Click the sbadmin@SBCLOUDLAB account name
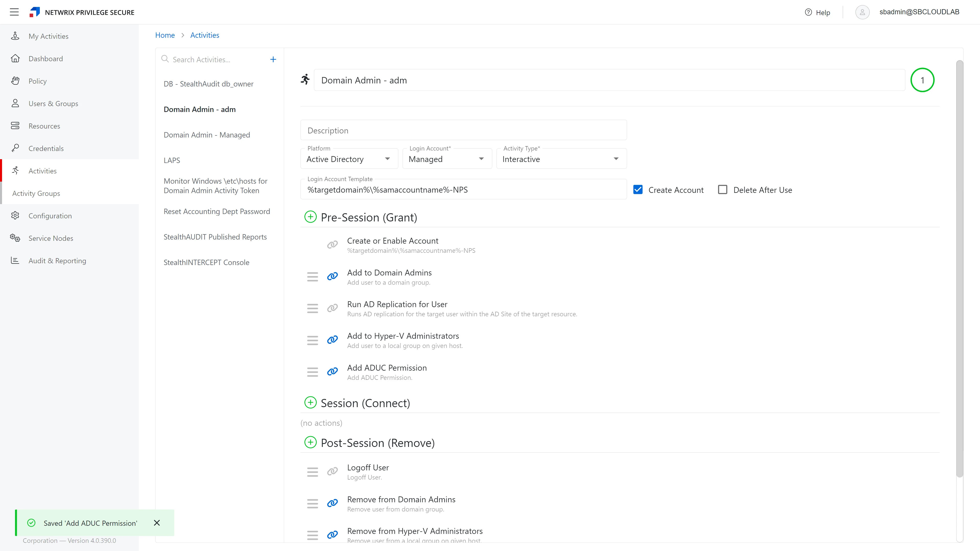 point(919,12)
